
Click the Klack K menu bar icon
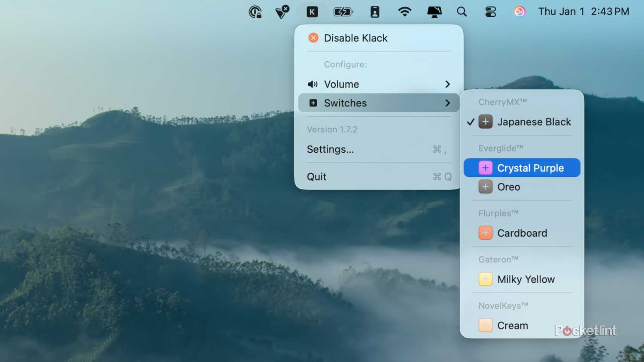pos(312,12)
